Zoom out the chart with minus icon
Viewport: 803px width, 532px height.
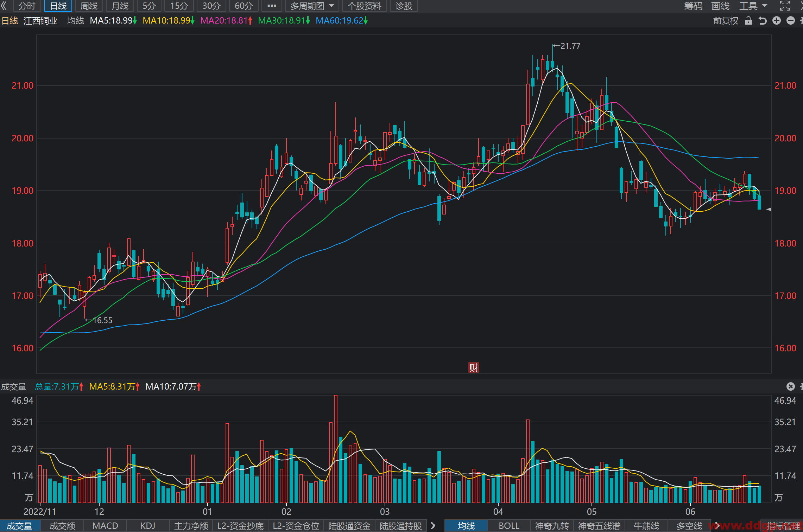pyautogui.click(x=791, y=21)
